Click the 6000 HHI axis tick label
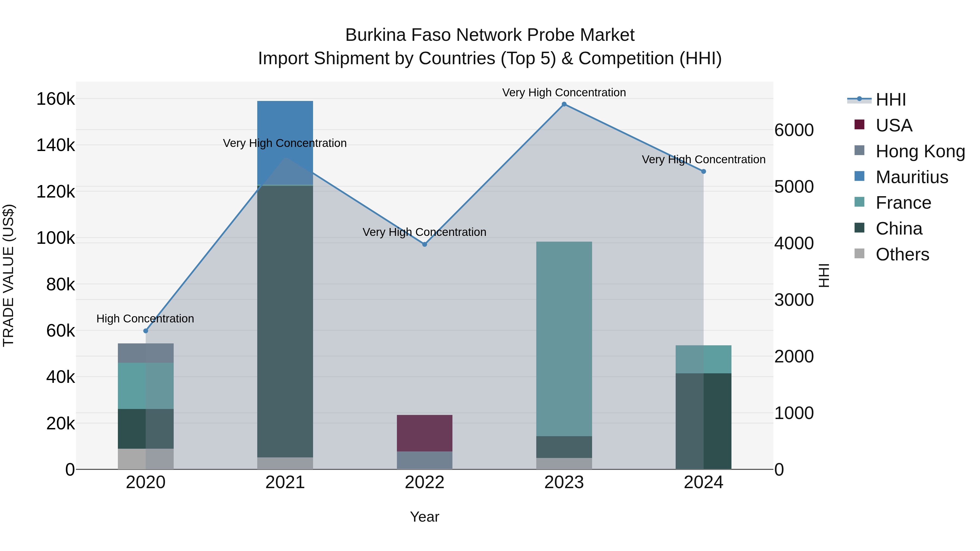The height and width of the screenshot is (551, 980). (794, 130)
